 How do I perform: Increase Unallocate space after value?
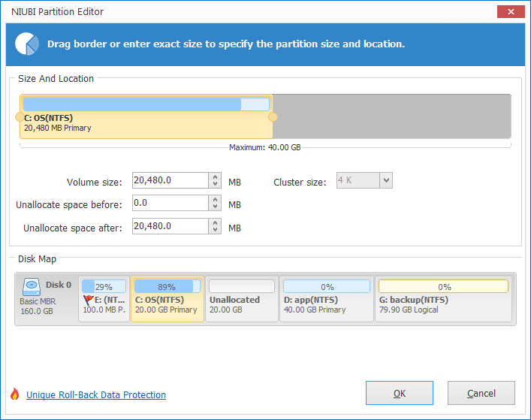coord(215,222)
